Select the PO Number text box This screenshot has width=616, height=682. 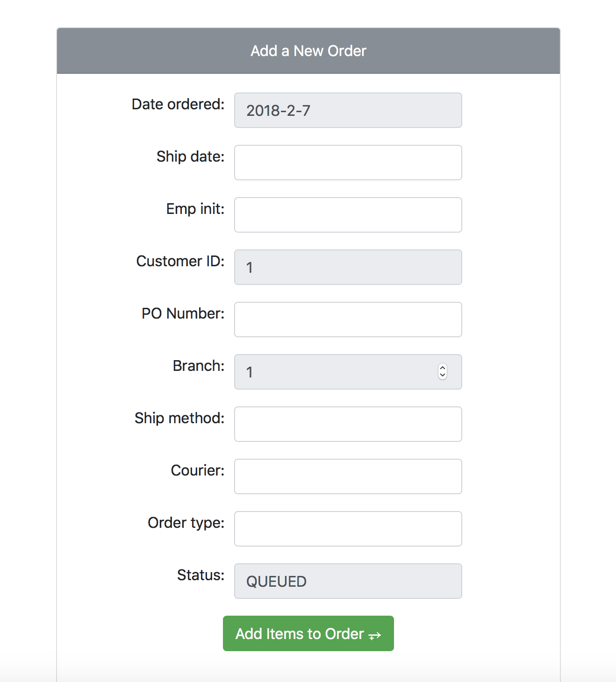point(348,320)
